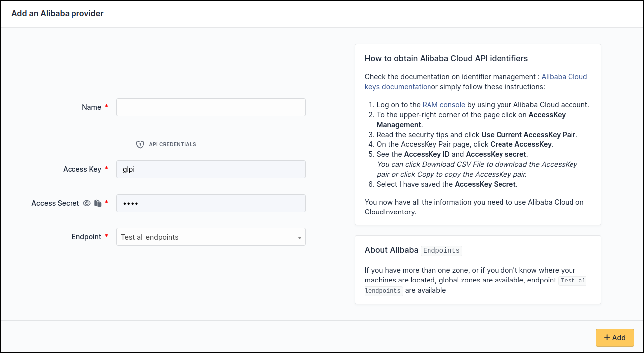Click the 'Add an Alibaba provider' title
The height and width of the screenshot is (353, 644).
coord(58,14)
